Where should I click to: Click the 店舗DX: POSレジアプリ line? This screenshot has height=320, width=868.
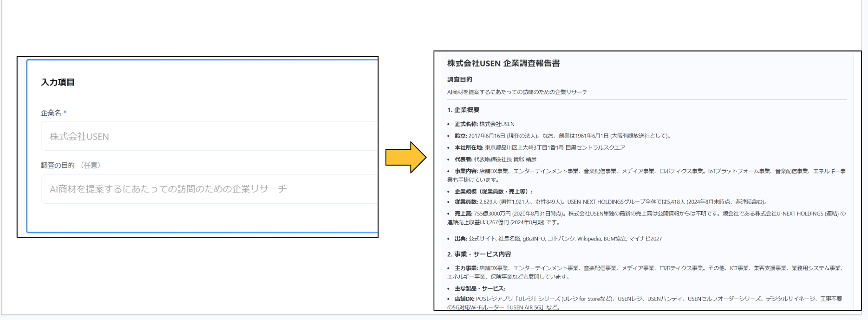645,303
